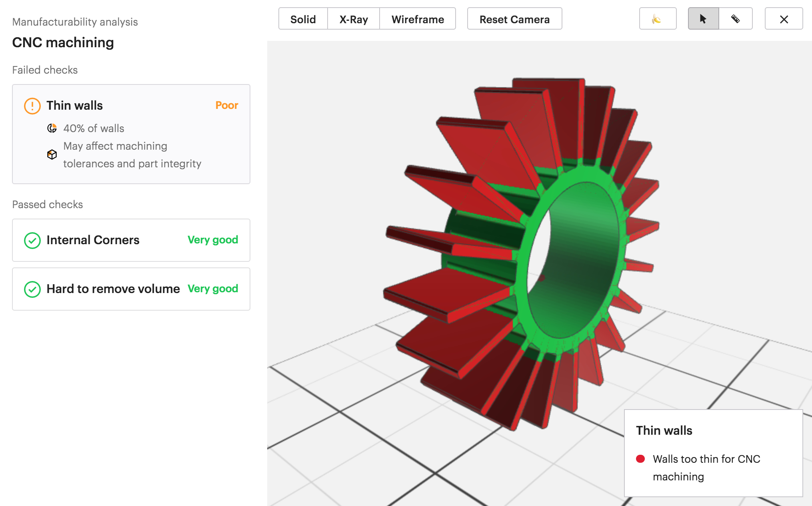Select the pointer cursor tool

[703, 19]
